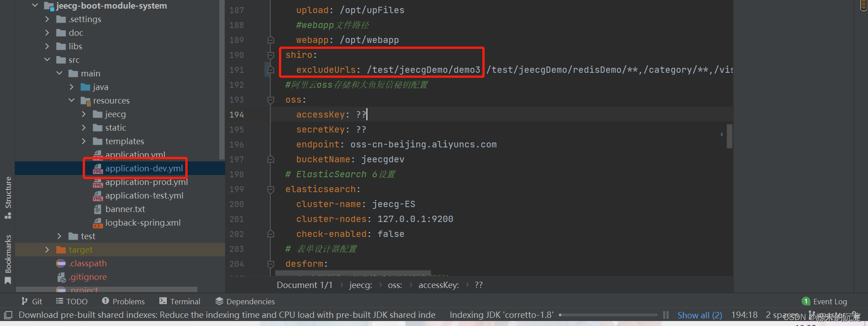Click the .gitignore file icon
Screen dimensions: 868x326
pos(61,277)
